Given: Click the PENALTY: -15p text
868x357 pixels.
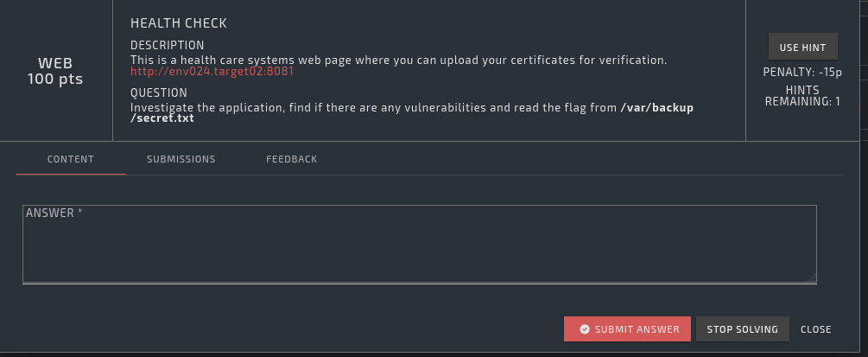Looking at the screenshot, I should (x=802, y=72).
